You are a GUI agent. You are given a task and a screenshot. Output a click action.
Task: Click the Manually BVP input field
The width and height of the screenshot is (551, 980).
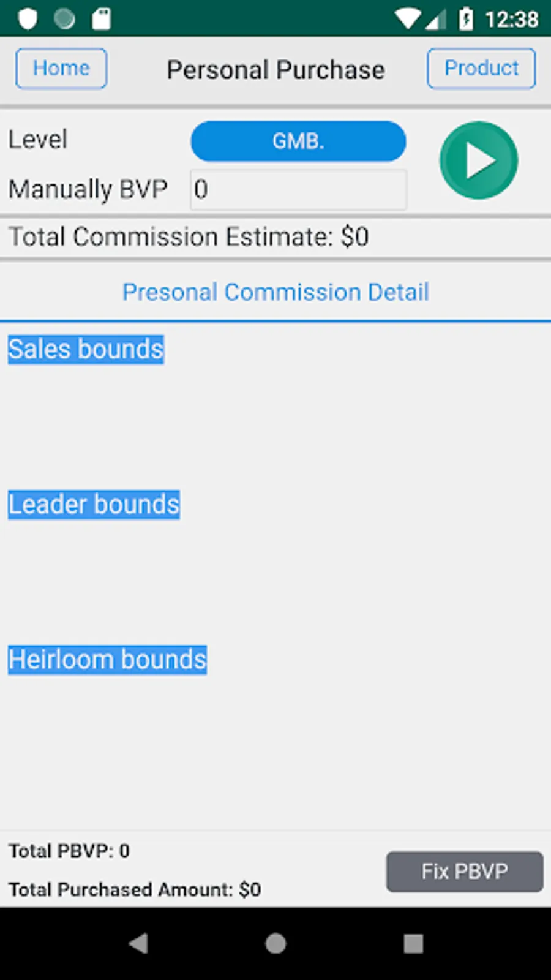[x=298, y=190]
